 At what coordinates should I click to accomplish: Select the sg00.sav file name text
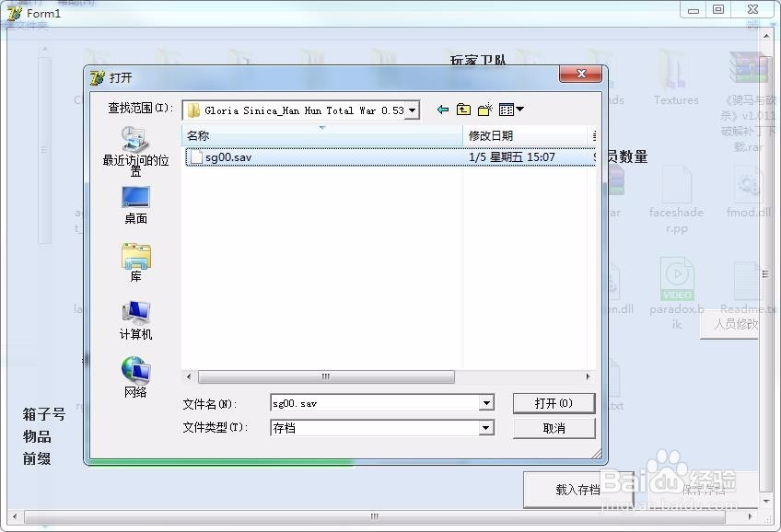(x=228, y=157)
